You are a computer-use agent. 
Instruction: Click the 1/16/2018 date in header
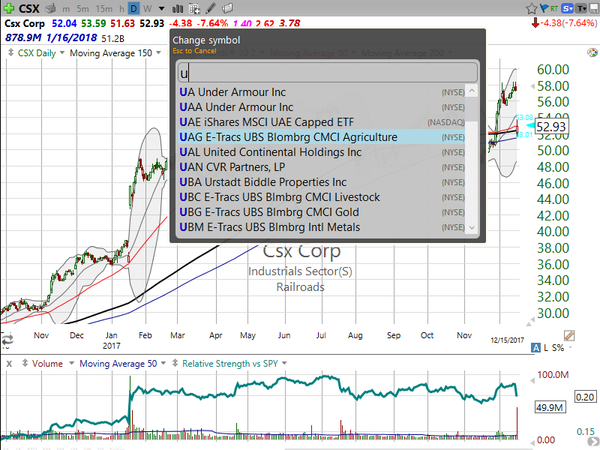[72, 38]
